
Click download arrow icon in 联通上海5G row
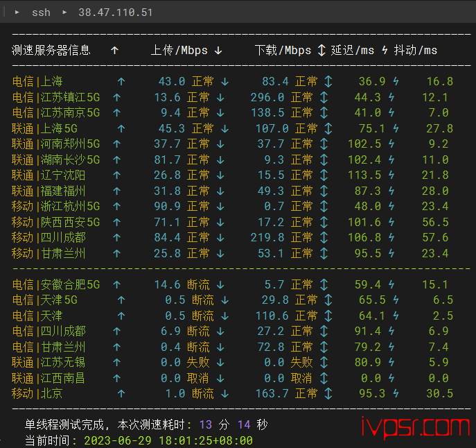224,128
